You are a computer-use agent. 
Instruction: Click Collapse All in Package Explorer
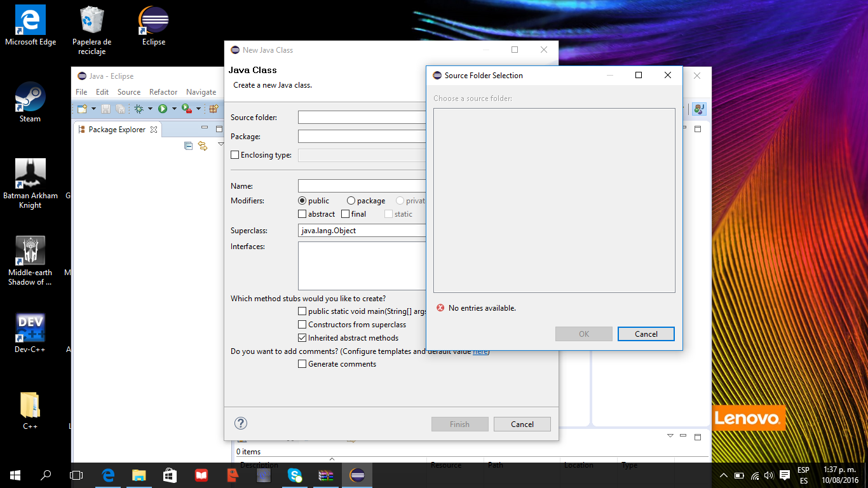point(188,146)
